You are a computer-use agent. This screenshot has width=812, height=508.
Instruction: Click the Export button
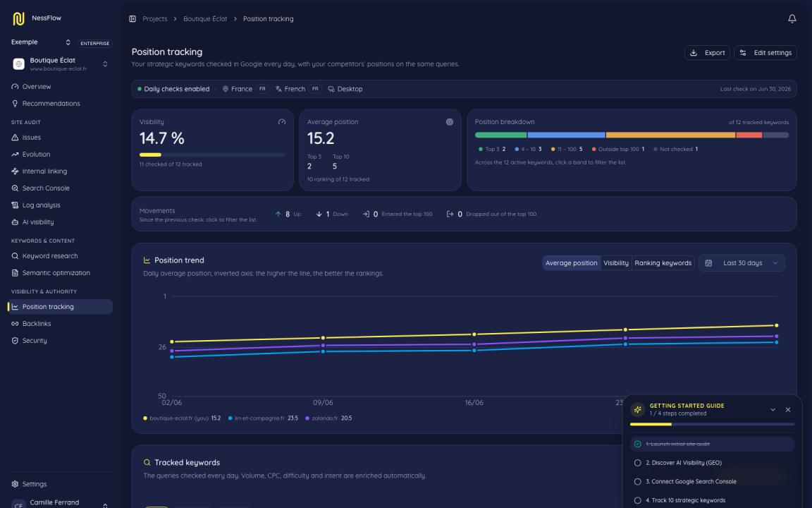[707, 53]
